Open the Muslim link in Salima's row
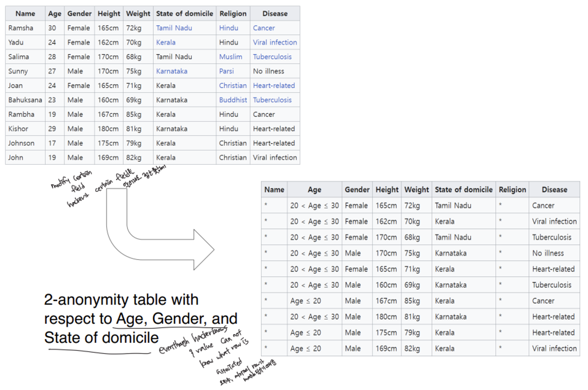This screenshot has width=588, height=390. tap(230, 57)
